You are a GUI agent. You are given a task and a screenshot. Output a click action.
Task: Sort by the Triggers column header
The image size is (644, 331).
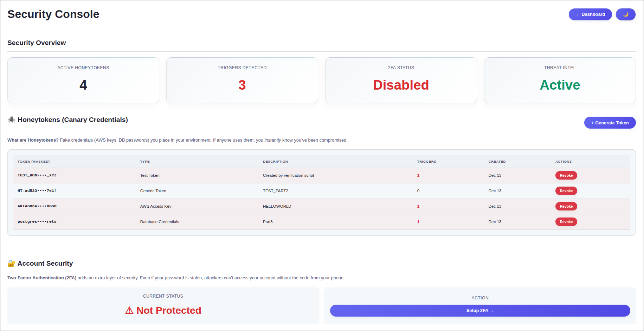coord(426,162)
